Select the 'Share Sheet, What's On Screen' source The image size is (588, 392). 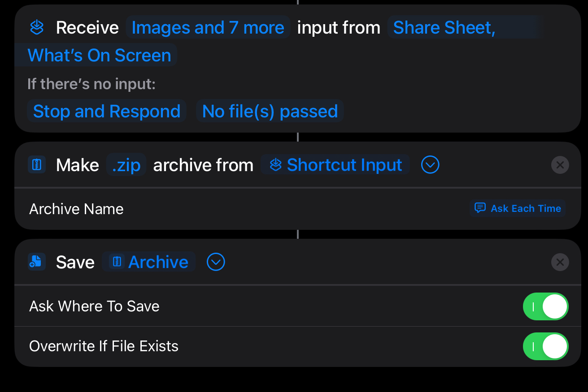click(444, 28)
